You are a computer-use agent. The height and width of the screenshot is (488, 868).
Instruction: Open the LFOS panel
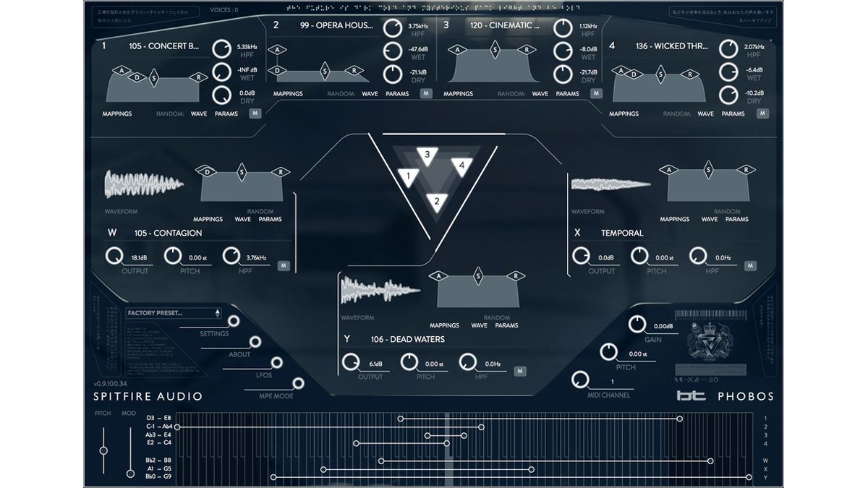tap(276, 364)
